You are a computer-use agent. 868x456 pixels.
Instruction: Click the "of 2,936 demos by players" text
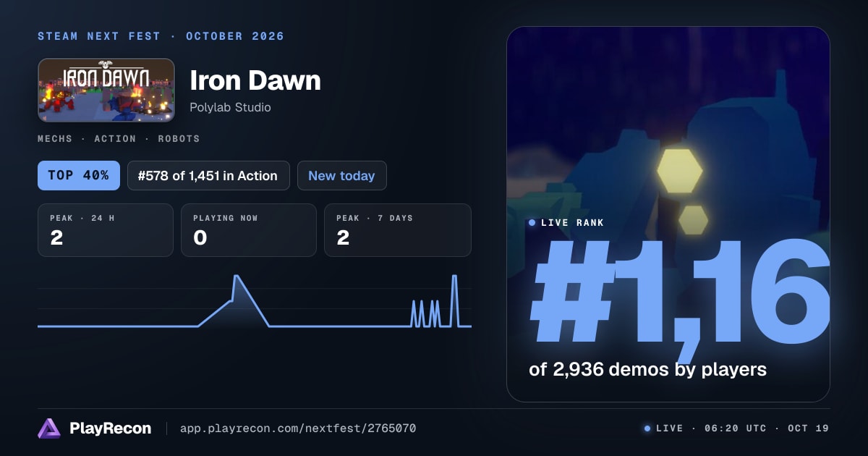point(647,369)
